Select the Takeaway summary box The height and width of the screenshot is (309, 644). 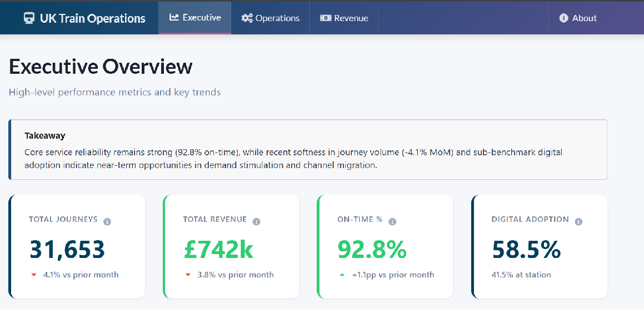pyautogui.click(x=308, y=150)
